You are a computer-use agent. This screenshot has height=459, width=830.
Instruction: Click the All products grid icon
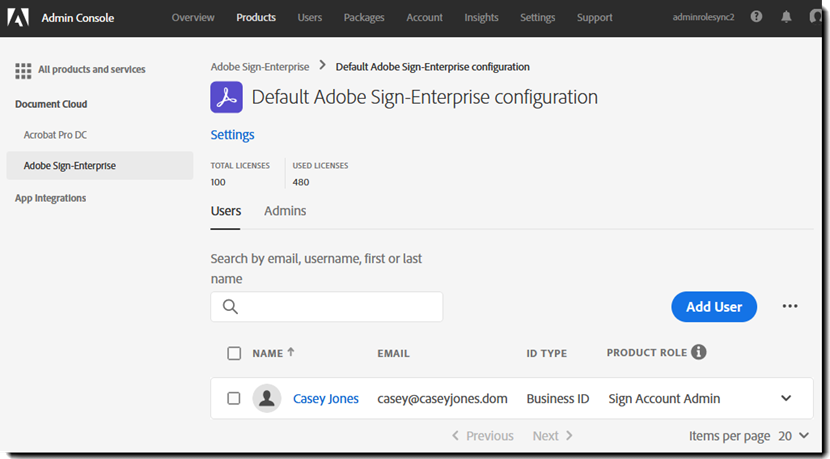click(x=23, y=70)
